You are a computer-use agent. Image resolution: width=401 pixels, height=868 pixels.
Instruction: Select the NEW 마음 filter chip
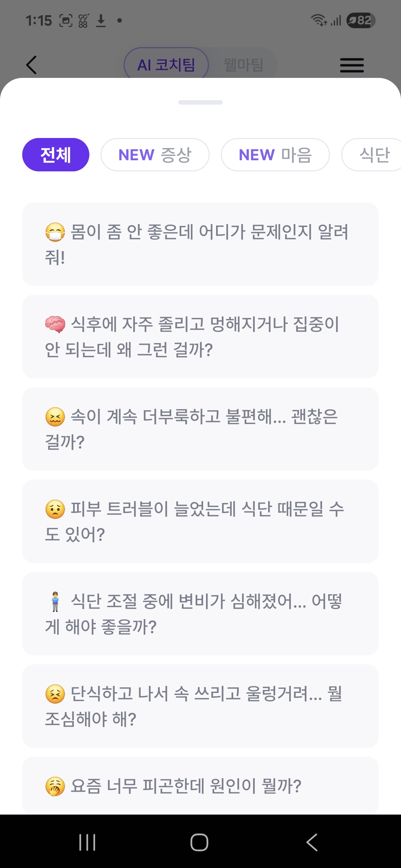[275, 155]
